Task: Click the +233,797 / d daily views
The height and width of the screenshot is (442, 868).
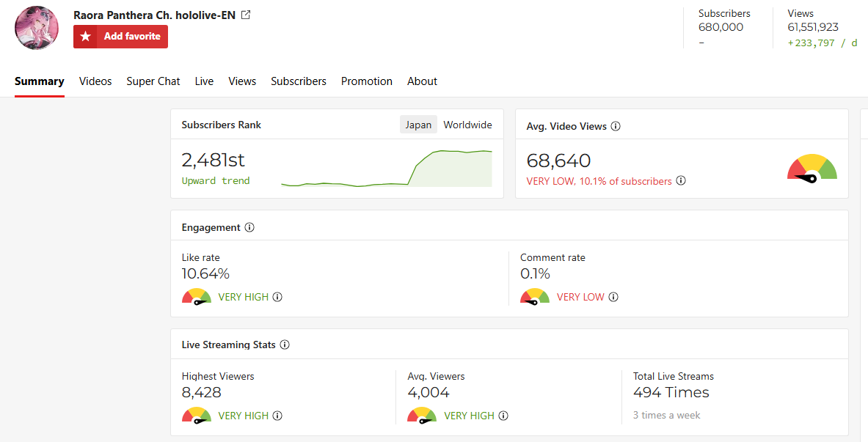Action: (823, 43)
